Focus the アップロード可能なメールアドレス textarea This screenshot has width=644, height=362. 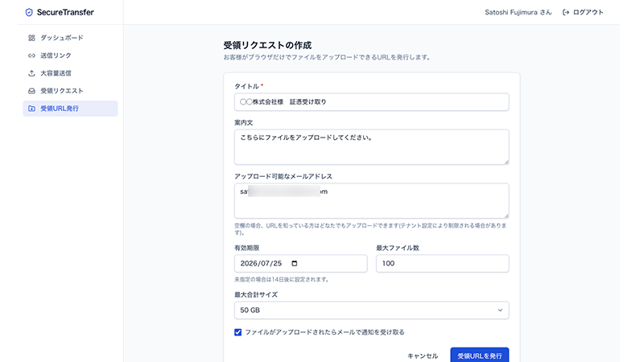pyautogui.click(x=371, y=200)
